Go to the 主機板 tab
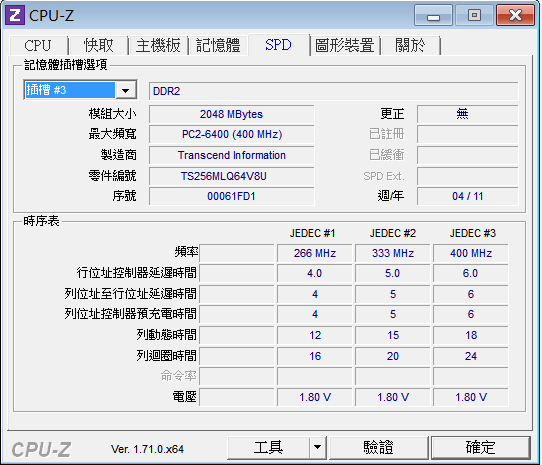The height and width of the screenshot is (465, 542). (x=158, y=45)
